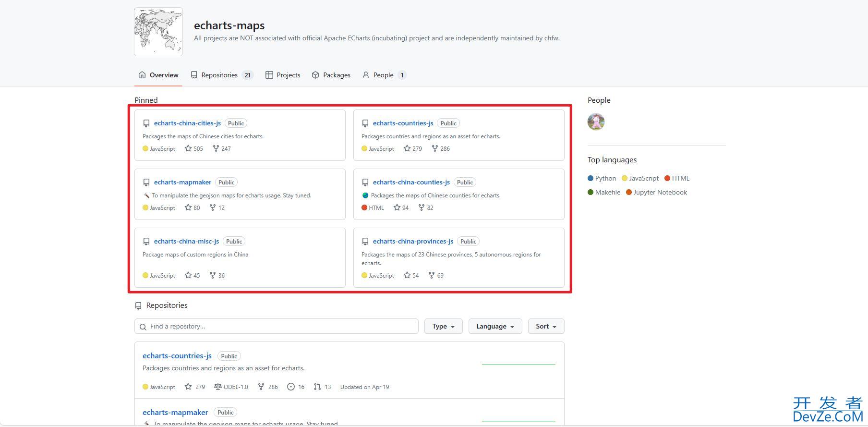
Task: View 286 forks on pinned echarts-countries-js
Action: tap(441, 148)
